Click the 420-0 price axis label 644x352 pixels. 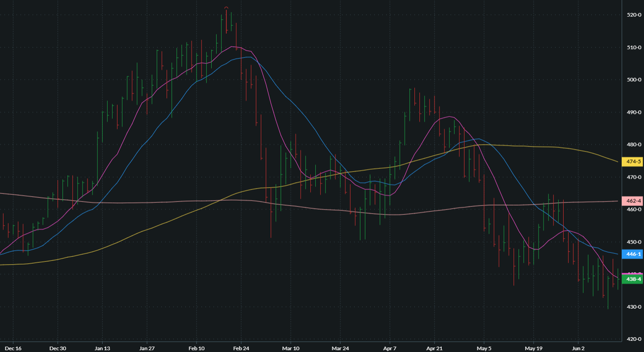click(633, 339)
